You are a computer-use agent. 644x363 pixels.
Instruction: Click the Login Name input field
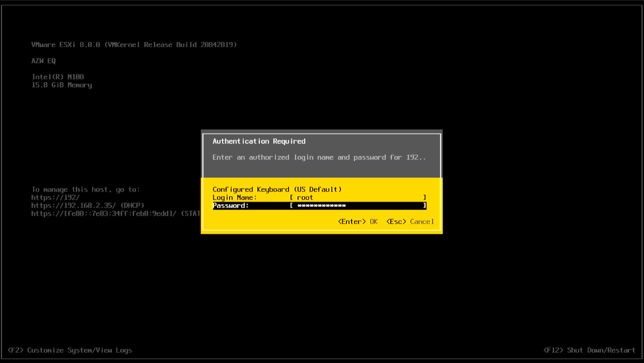pyautogui.click(x=358, y=198)
